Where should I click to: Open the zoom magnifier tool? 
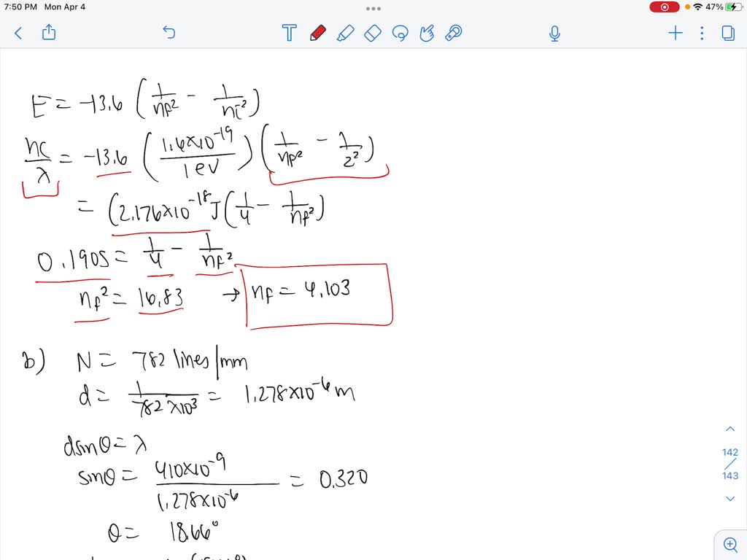point(730,544)
